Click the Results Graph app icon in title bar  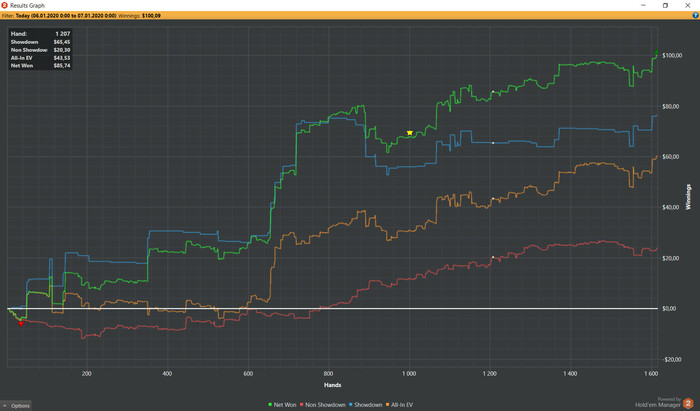click(4, 5)
